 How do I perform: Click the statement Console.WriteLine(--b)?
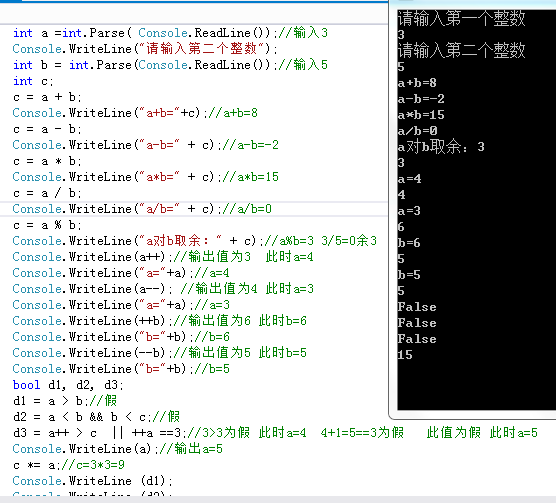92,353
